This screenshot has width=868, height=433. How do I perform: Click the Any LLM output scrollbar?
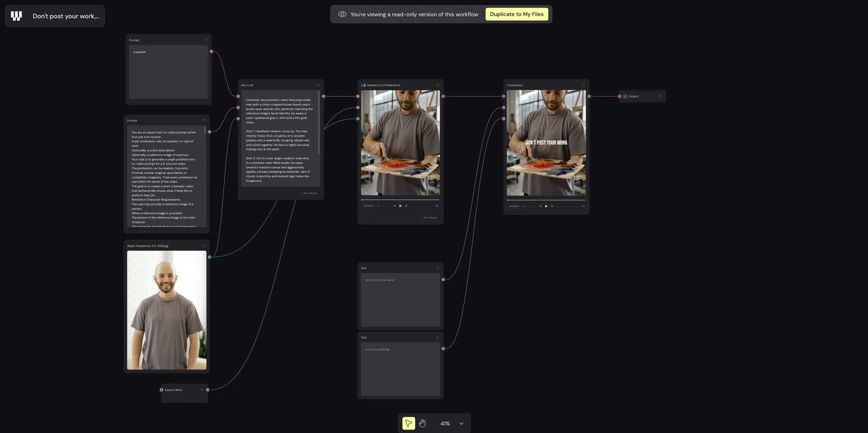pyautogui.click(x=319, y=122)
